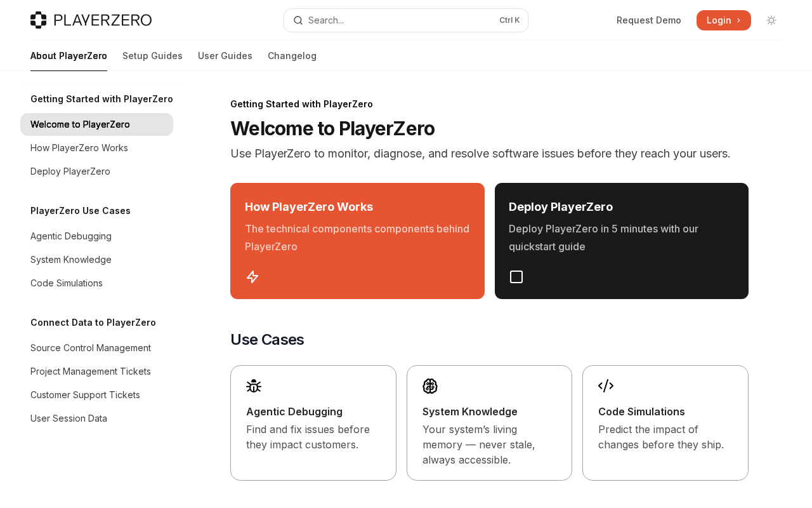Viewport: 812px width, 508px height.
Task: Click the code brackets icon for Simulations
Action: [606, 386]
